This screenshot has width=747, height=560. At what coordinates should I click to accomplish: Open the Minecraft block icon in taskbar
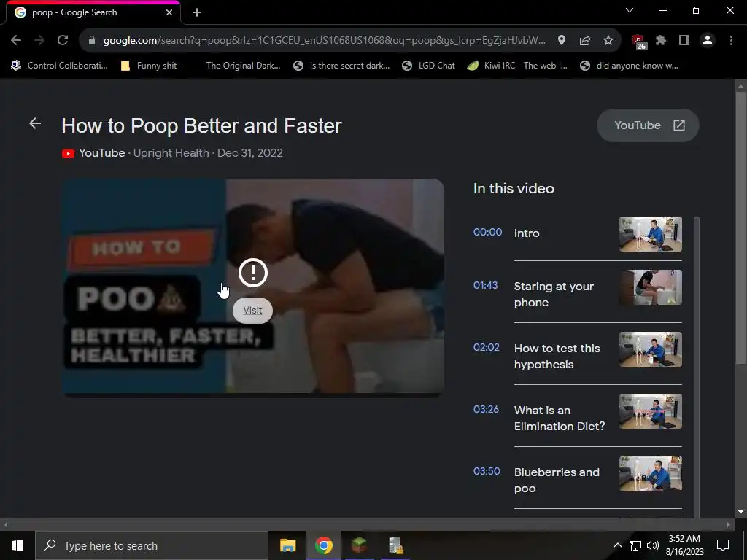(x=360, y=545)
